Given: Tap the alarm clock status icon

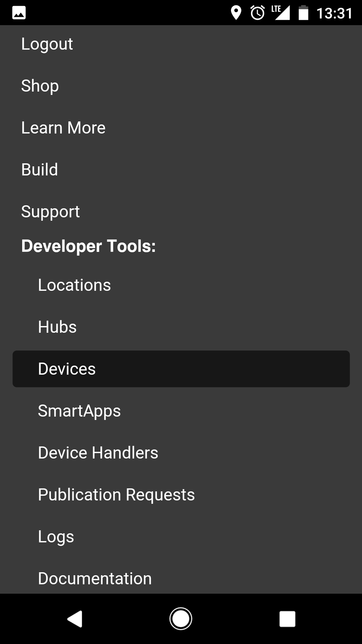Looking at the screenshot, I should coord(257,13).
